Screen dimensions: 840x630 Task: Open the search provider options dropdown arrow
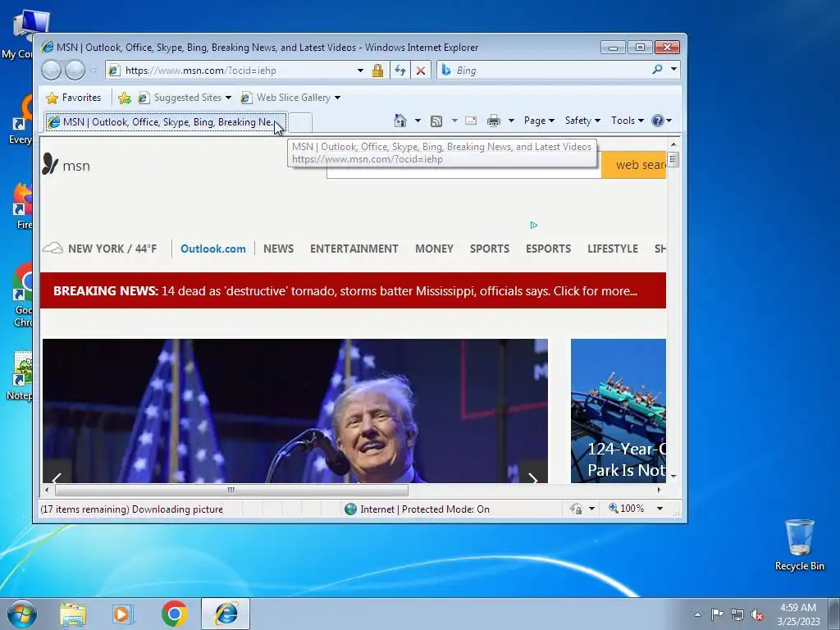pyautogui.click(x=673, y=69)
